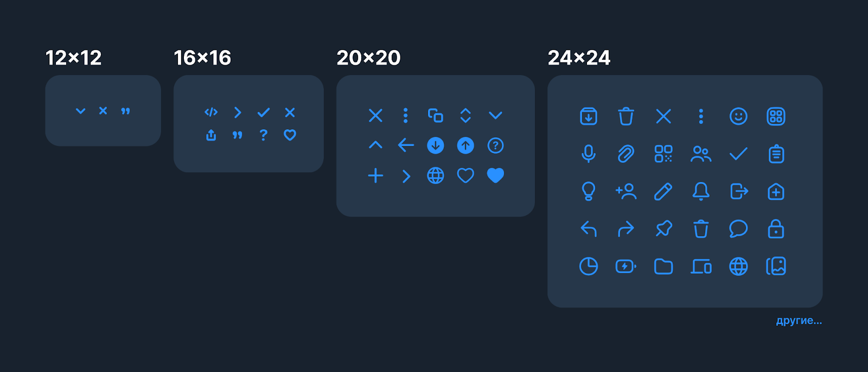This screenshot has height=372, width=868.
Task: Select the pushpin icon
Action: point(663,229)
